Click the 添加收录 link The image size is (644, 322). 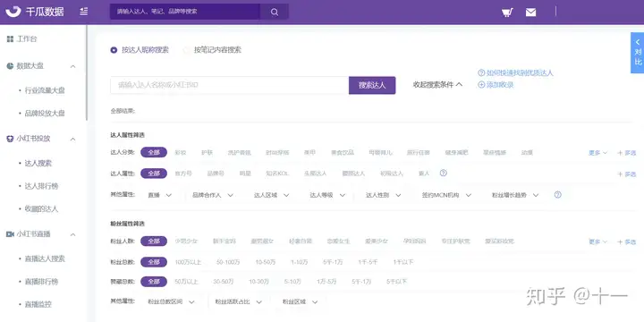(x=496, y=85)
